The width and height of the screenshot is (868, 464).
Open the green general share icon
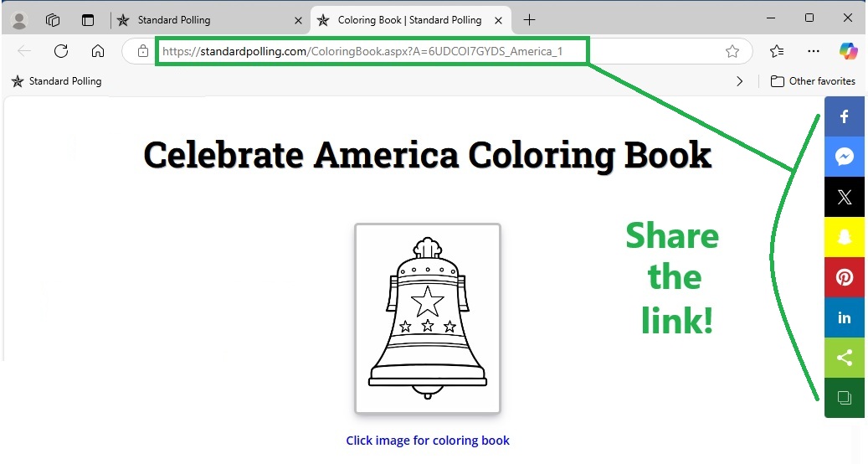click(844, 358)
